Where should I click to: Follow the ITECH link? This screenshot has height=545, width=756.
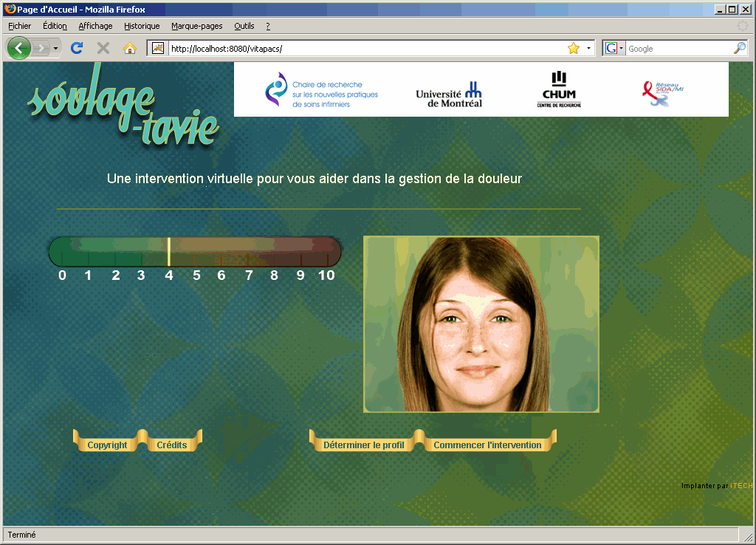(x=741, y=486)
